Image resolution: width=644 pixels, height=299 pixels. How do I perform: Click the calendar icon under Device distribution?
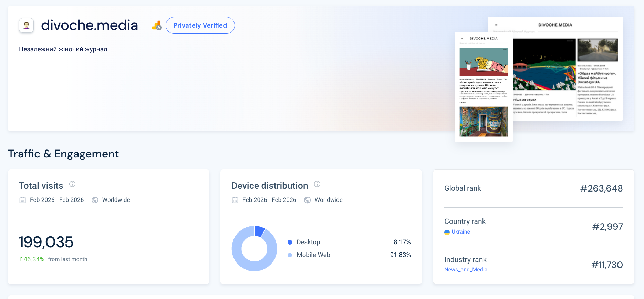coord(235,200)
